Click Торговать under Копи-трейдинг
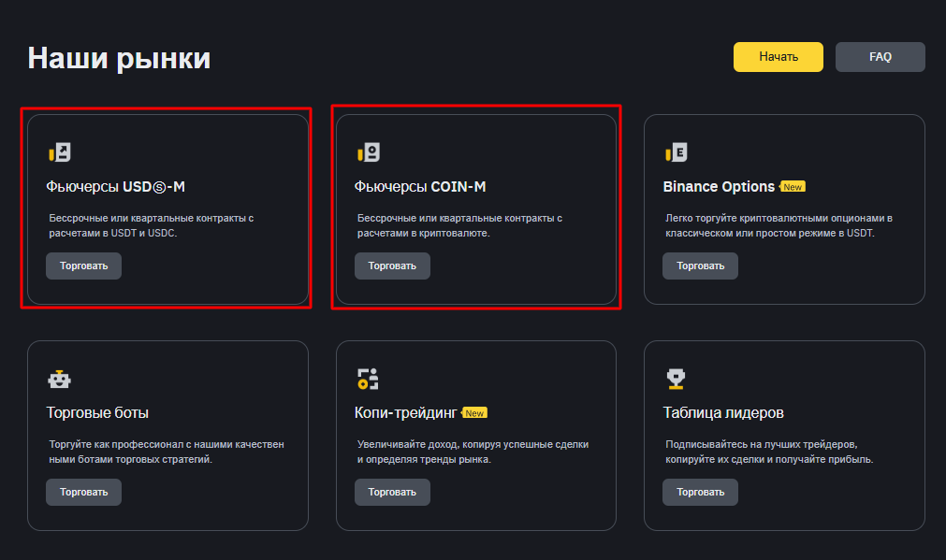This screenshot has height=560, width=946. (392, 492)
